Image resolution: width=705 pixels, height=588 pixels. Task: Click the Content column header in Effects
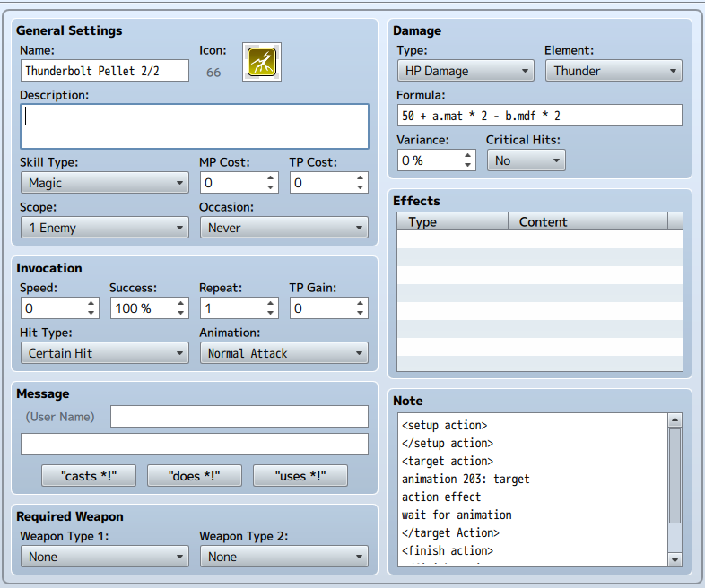click(588, 222)
